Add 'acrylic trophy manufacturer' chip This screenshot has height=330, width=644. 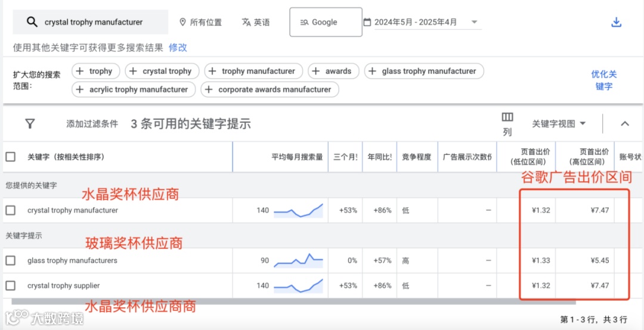(134, 89)
